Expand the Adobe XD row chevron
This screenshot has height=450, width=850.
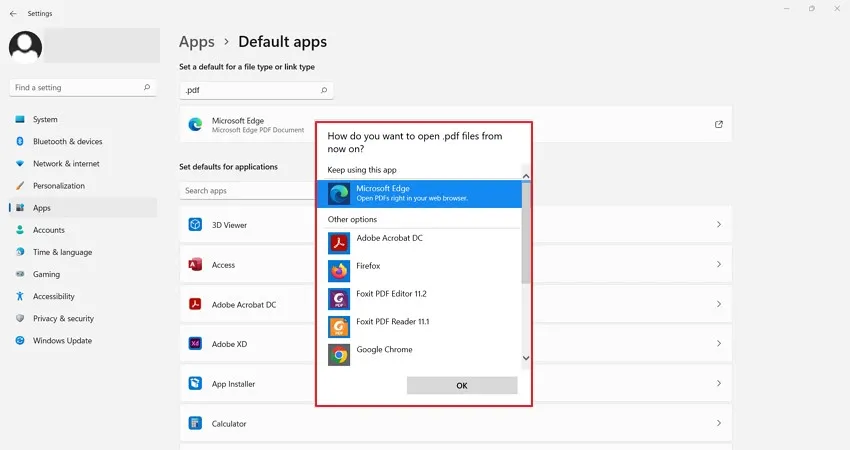(x=719, y=344)
